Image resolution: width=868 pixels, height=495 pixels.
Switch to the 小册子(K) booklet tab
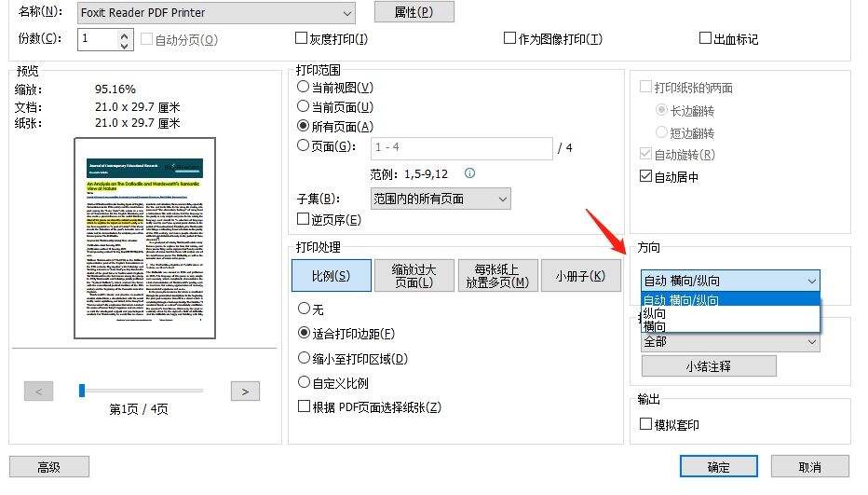click(581, 276)
